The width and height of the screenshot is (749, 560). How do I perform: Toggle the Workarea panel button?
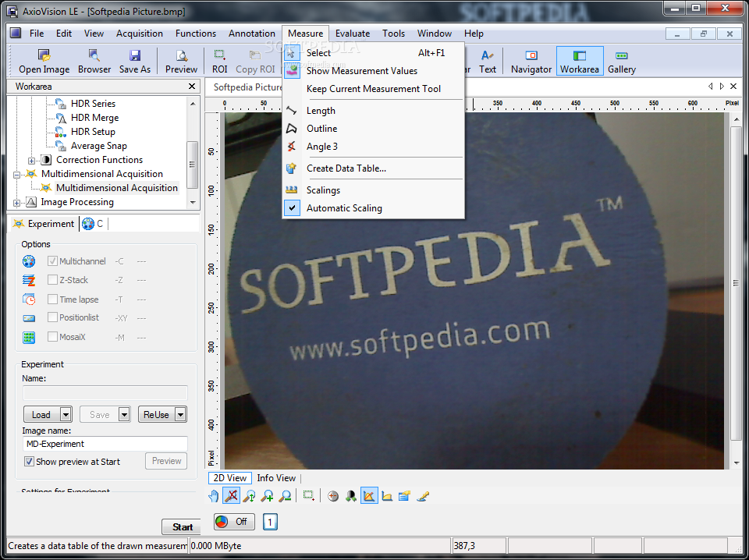click(580, 61)
